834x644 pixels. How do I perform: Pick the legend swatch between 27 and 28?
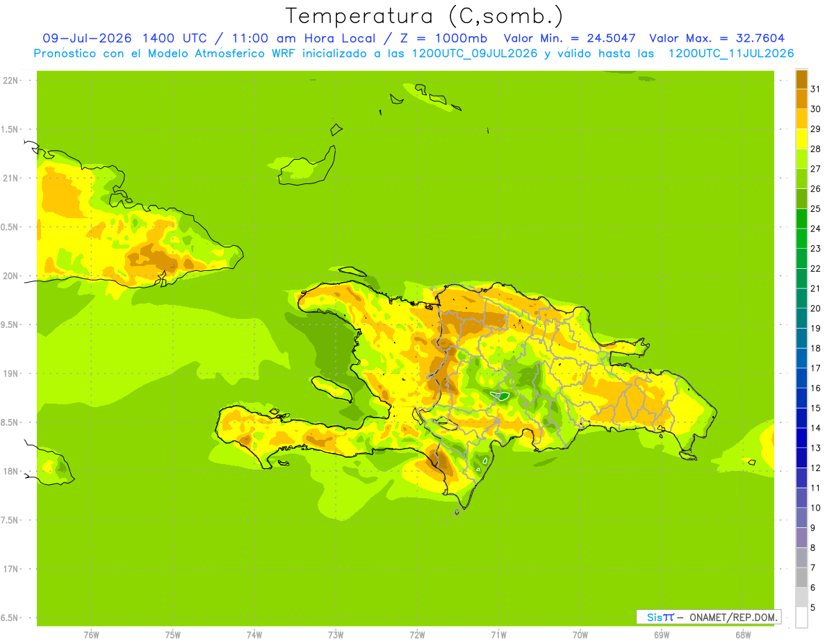tap(801, 158)
